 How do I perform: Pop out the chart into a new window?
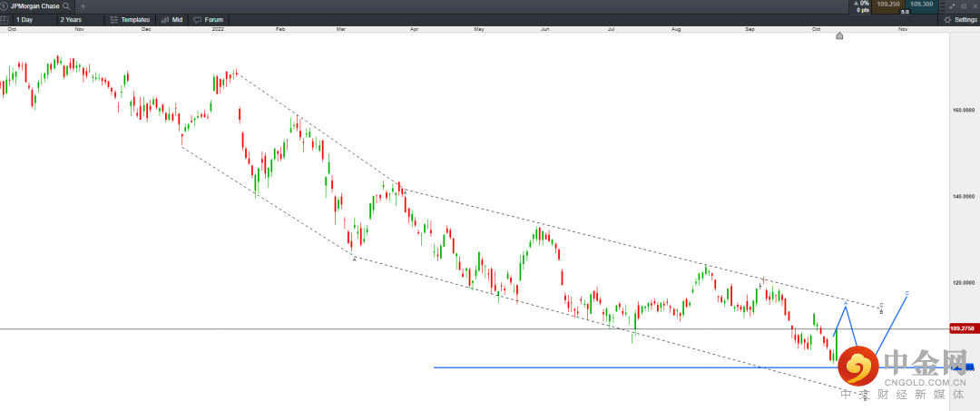tap(964, 6)
